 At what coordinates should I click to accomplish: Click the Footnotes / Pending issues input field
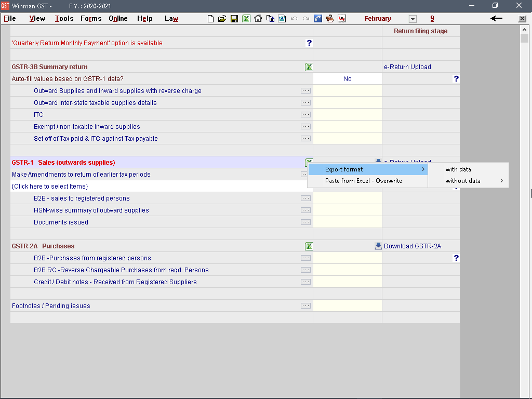[x=347, y=306]
